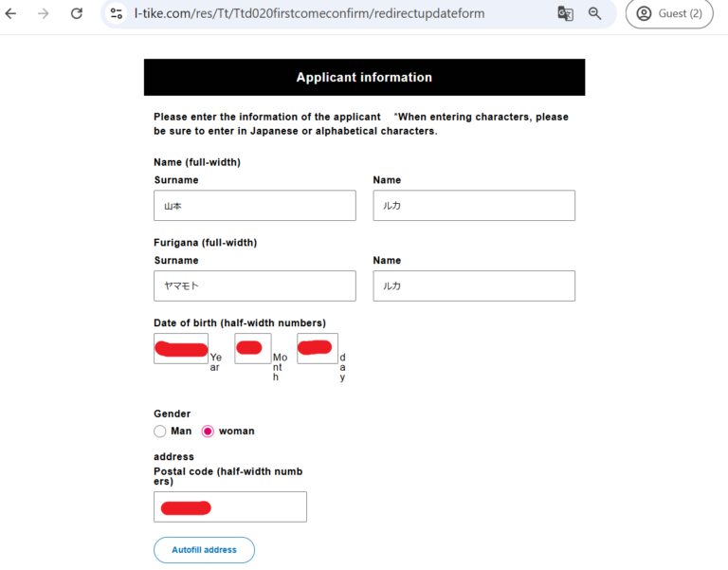
Task: Go back to the previous page
Action: 11,13
